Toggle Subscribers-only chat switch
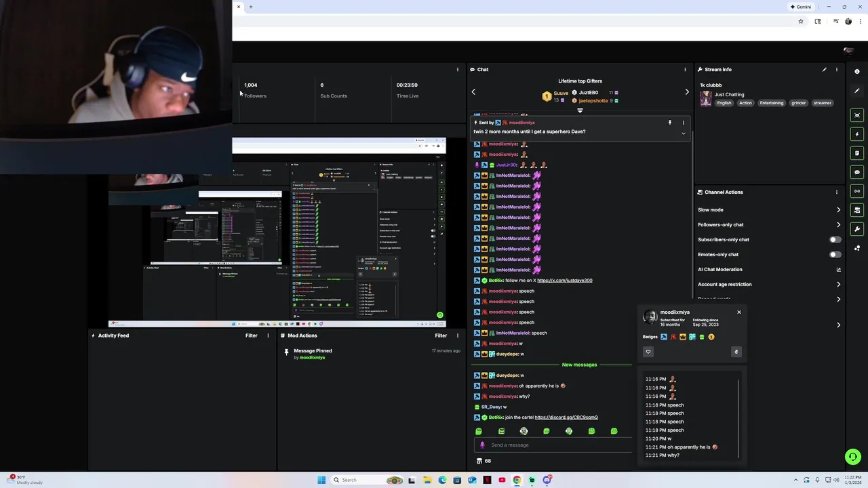868x488 pixels. pyautogui.click(x=835, y=239)
